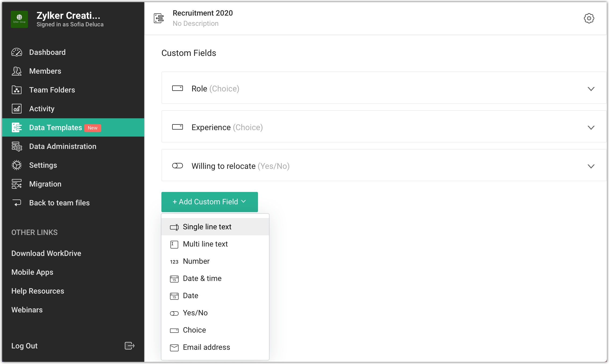Select Email address field type
The width and height of the screenshot is (609, 364).
tap(206, 347)
